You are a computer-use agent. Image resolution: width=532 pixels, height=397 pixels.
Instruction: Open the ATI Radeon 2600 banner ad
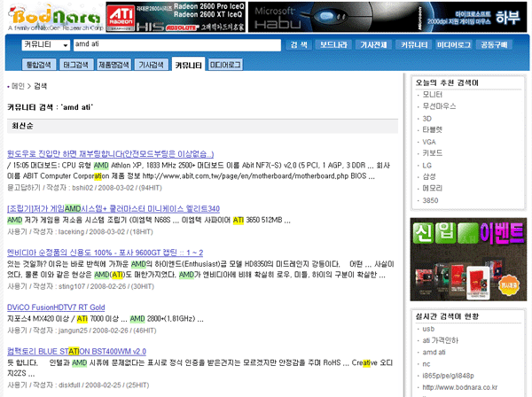[x=176, y=18]
